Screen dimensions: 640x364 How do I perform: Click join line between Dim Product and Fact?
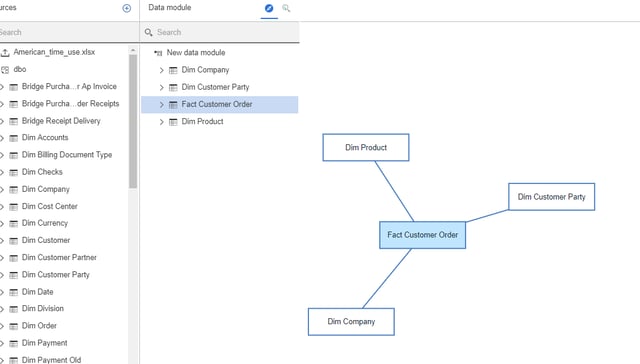coord(394,191)
